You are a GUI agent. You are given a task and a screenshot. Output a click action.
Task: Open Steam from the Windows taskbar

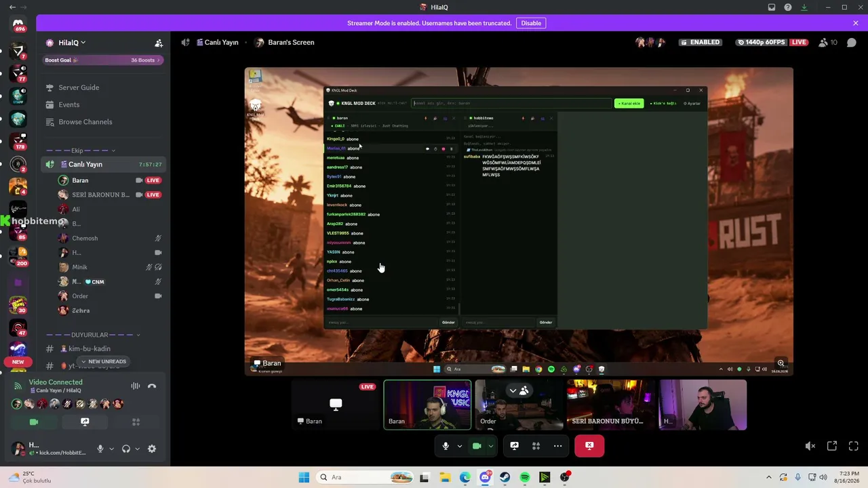(505, 477)
